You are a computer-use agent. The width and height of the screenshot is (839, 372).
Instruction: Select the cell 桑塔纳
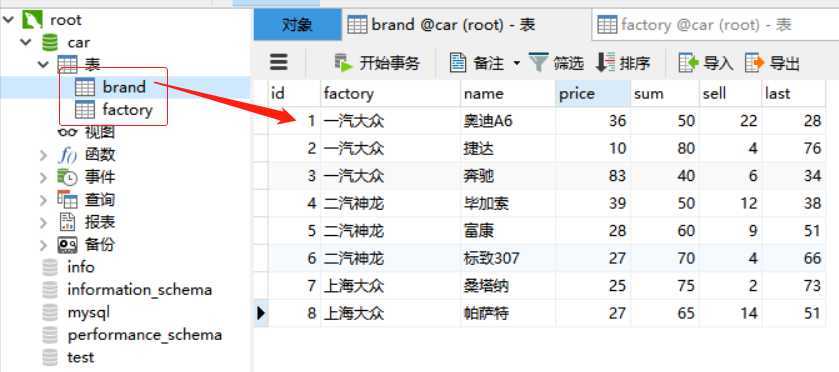pos(508,285)
